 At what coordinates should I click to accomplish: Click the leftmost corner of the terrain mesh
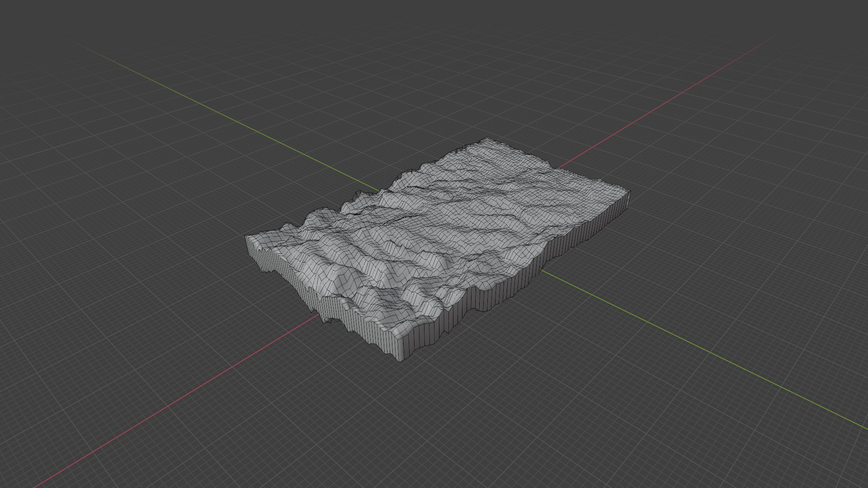click(246, 237)
